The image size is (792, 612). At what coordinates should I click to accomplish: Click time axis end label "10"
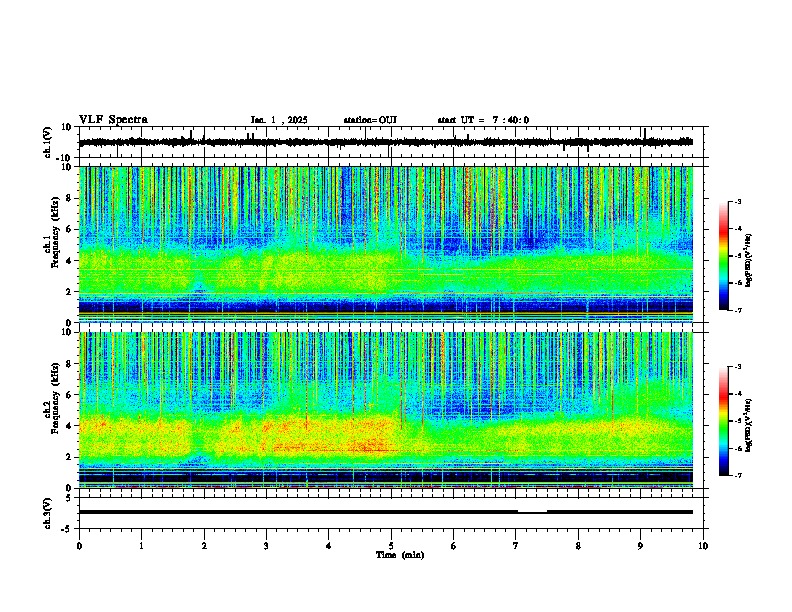(x=703, y=546)
